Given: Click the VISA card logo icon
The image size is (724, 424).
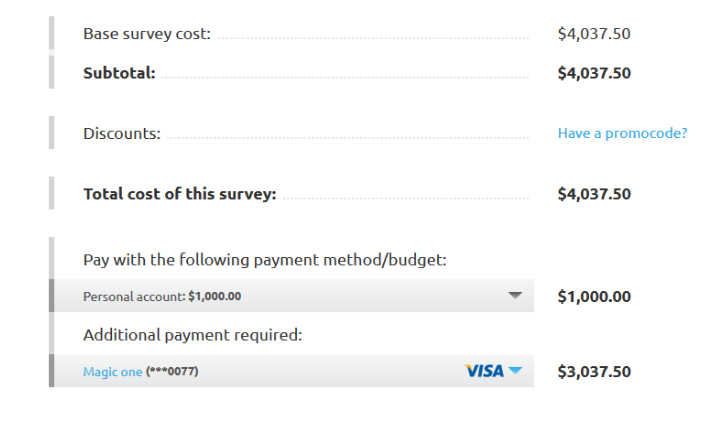Looking at the screenshot, I should pos(484,371).
